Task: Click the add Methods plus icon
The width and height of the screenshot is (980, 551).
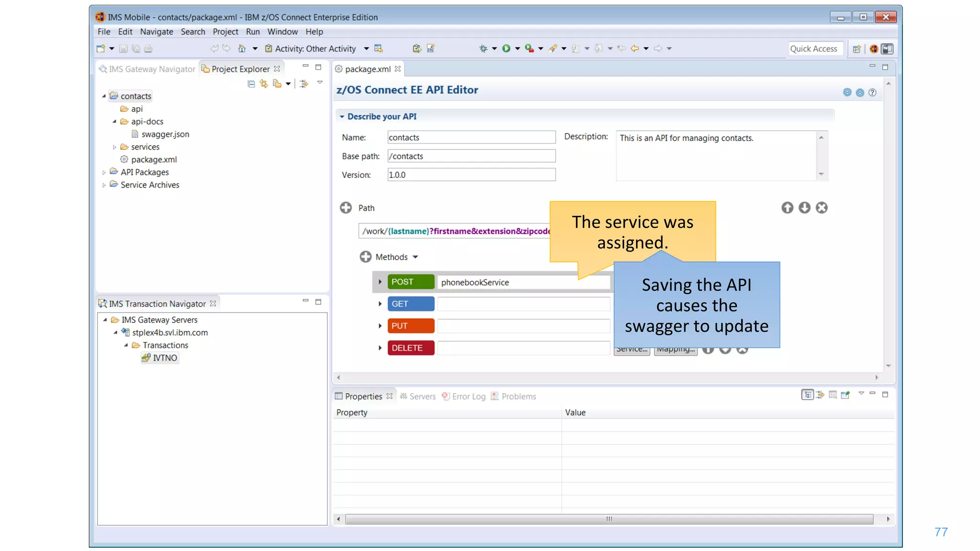Action: (366, 257)
